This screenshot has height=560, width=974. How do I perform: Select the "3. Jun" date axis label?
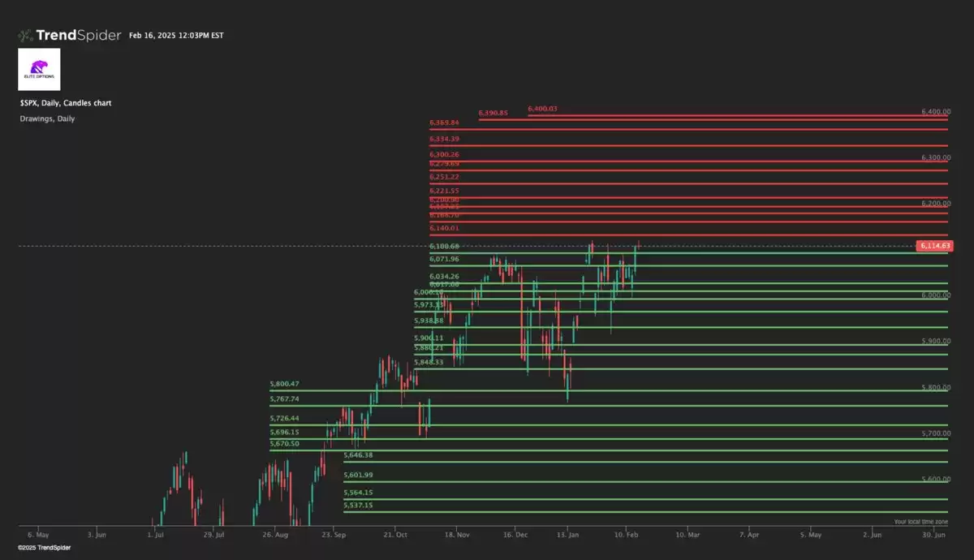[96, 535]
